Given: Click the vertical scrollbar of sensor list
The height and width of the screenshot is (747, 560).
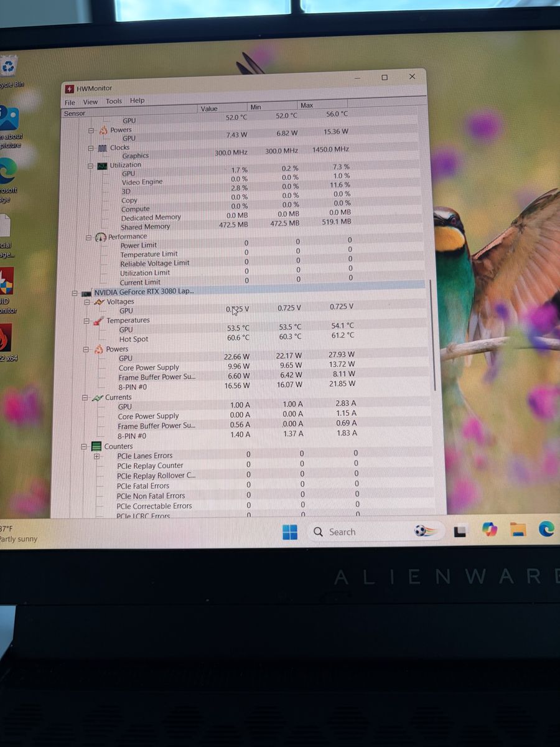Looking at the screenshot, I should point(432,336).
